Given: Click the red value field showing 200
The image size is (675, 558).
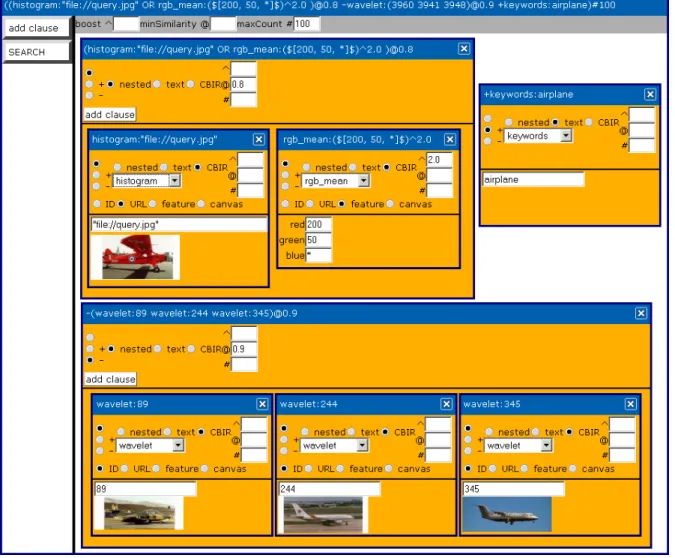Looking at the screenshot, I should (319, 224).
